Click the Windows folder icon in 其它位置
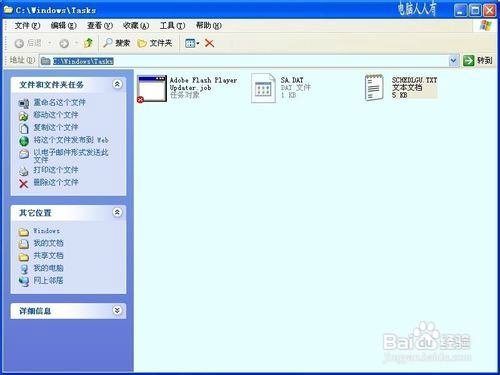500x375 pixels. click(x=24, y=232)
